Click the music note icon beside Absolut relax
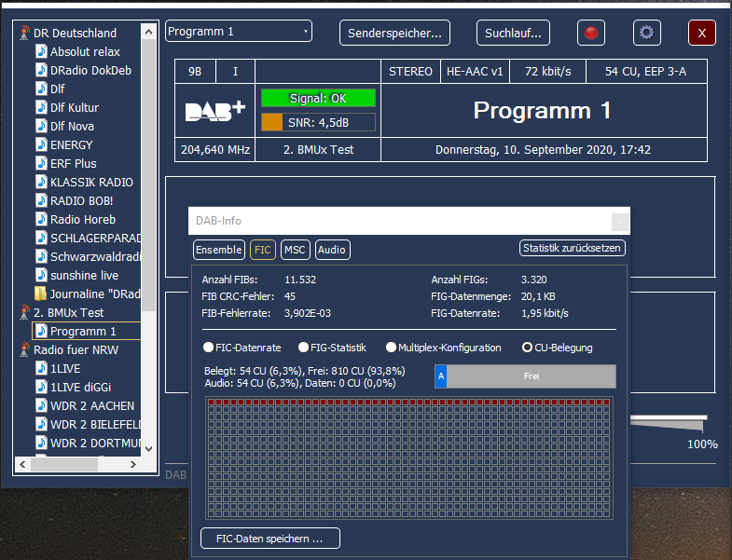732x560 pixels. click(x=41, y=51)
